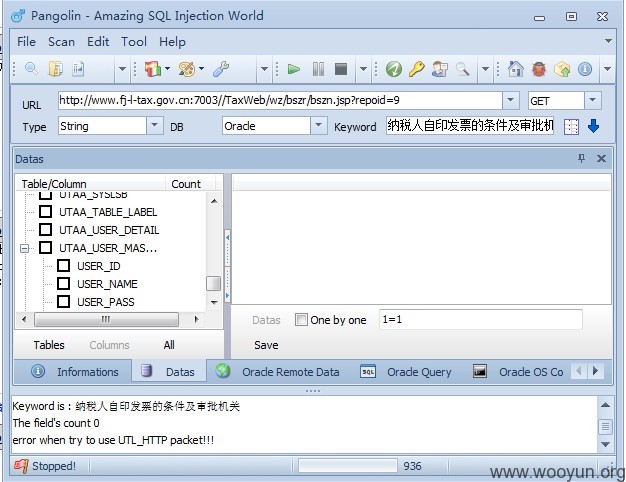
Task: Click the Pangolin app title icon
Action: tap(18, 16)
